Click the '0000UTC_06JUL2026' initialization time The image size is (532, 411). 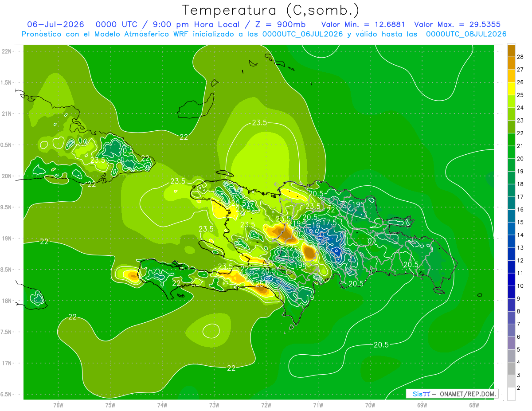pos(302,34)
